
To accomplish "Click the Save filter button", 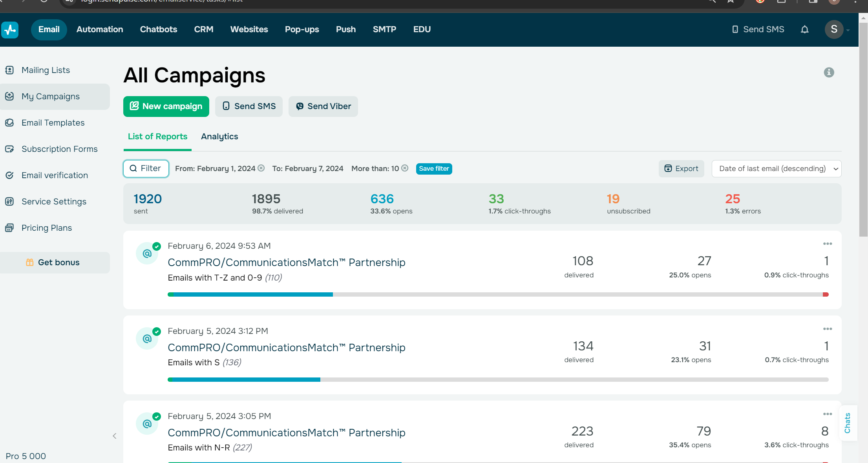I will [434, 169].
